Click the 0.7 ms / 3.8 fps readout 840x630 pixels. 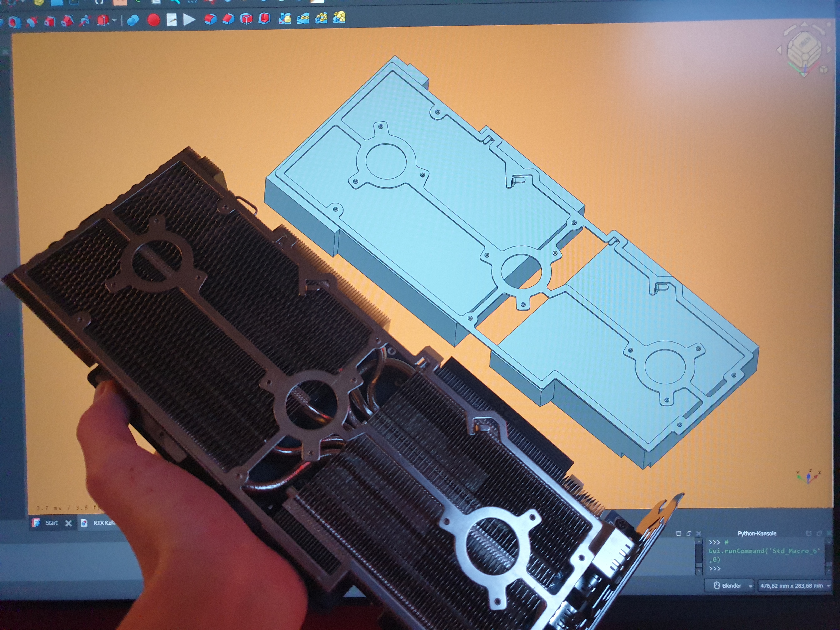[68, 508]
